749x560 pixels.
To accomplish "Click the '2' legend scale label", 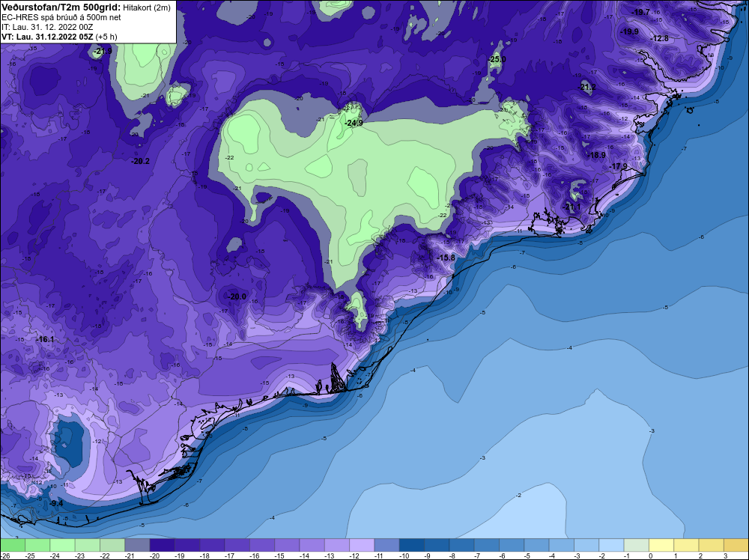I will pyautogui.click(x=700, y=556).
